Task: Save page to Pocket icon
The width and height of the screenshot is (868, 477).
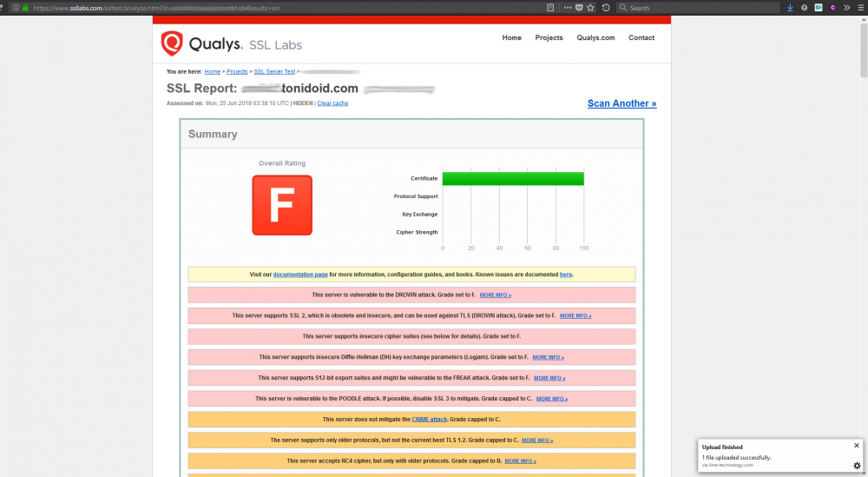Action: tap(579, 8)
